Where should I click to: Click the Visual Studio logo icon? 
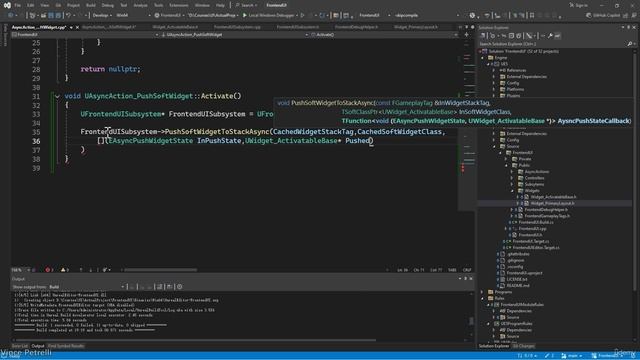pos(7,5)
